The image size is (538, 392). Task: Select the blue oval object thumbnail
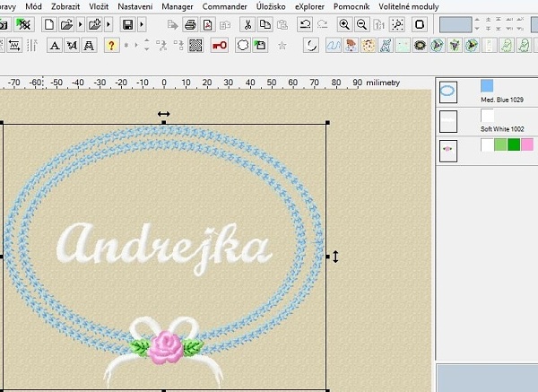(x=448, y=91)
